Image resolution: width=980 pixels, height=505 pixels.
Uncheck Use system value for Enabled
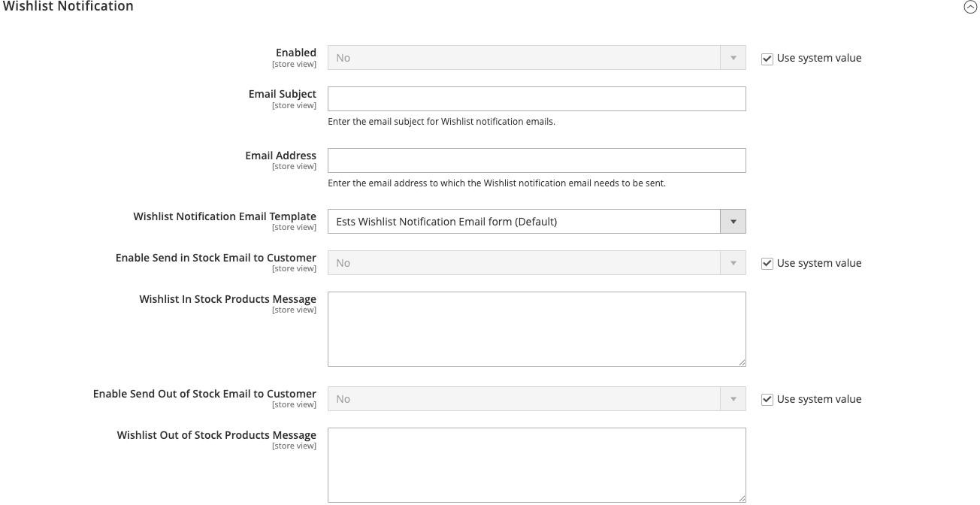click(767, 59)
